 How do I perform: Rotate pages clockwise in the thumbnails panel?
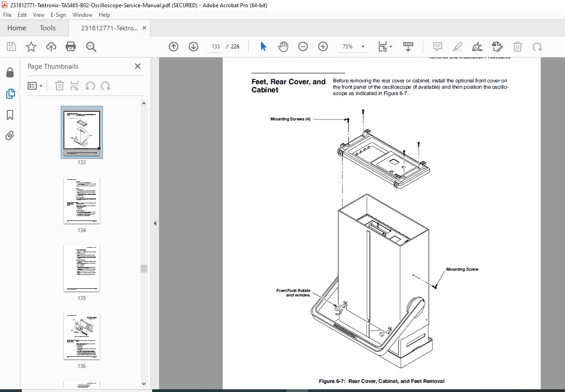(106, 86)
